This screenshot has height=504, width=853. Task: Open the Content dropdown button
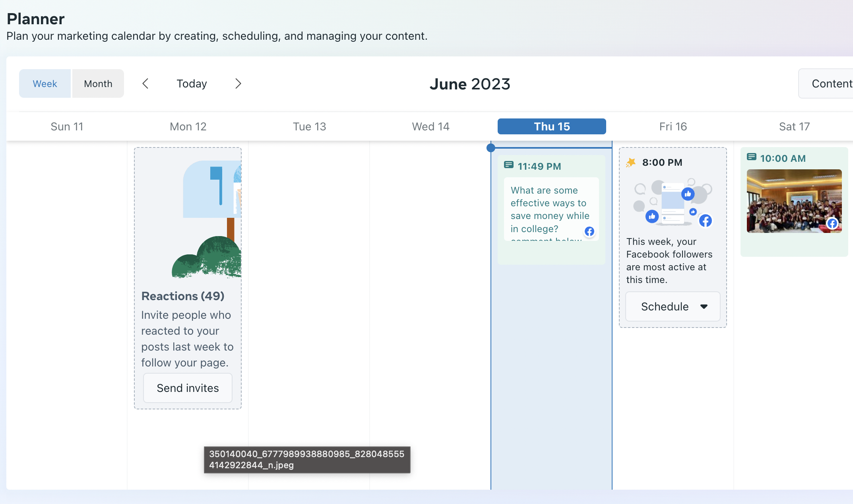[x=831, y=83]
